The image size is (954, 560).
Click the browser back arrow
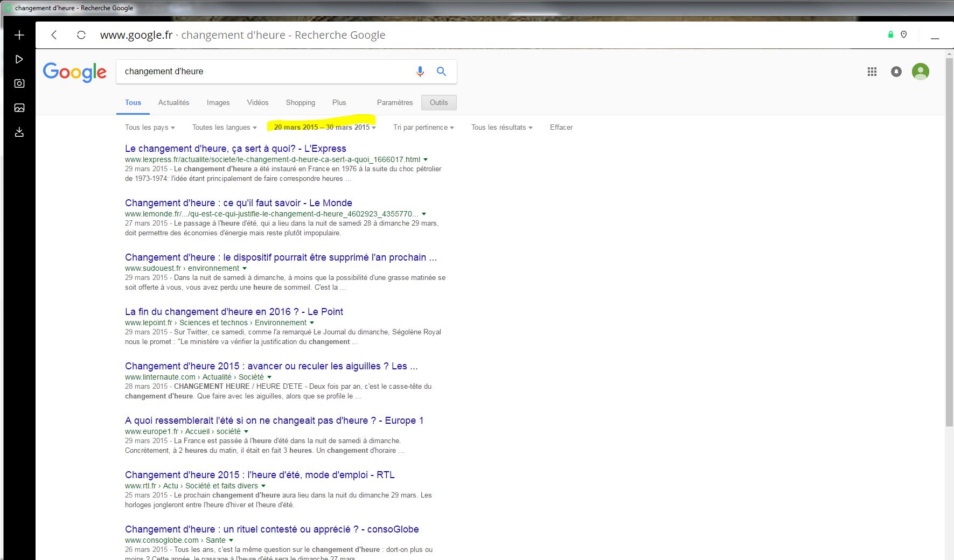point(54,35)
